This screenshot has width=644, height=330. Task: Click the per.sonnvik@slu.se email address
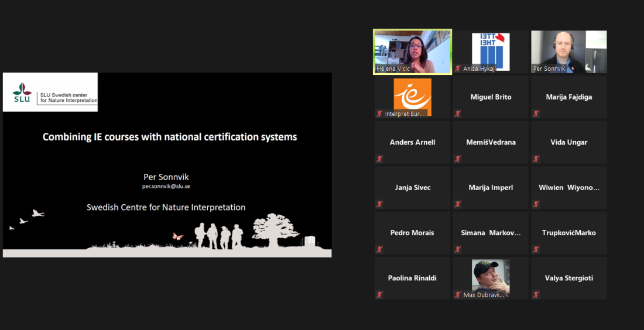tap(166, 186)
